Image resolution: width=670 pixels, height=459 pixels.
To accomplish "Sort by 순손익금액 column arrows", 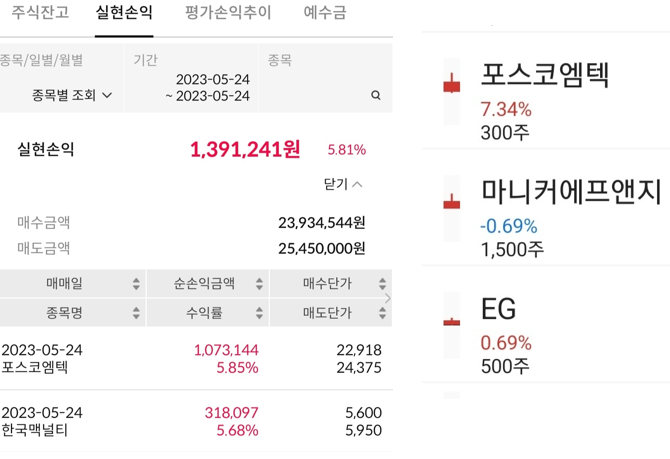I will click(x=259, y=283).
